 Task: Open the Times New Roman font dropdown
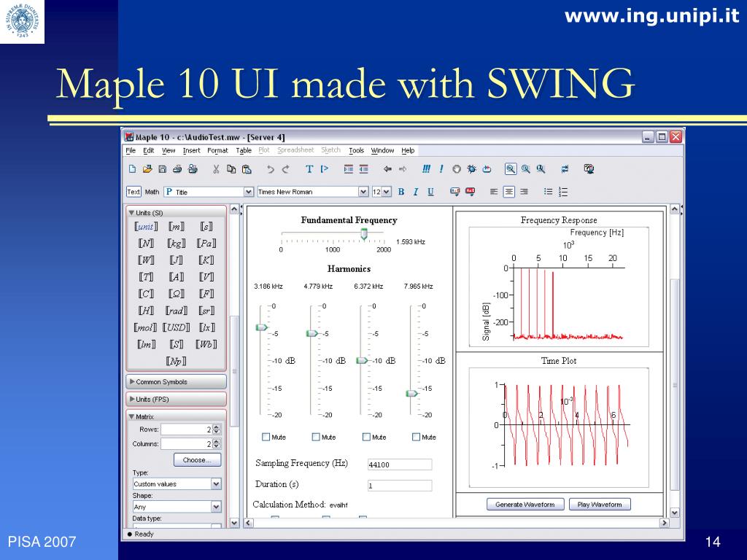point(363,192)
